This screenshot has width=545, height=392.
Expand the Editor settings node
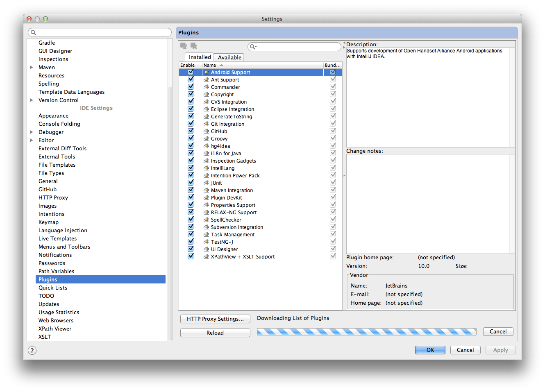pyautogui.click(x=32, y=140)
